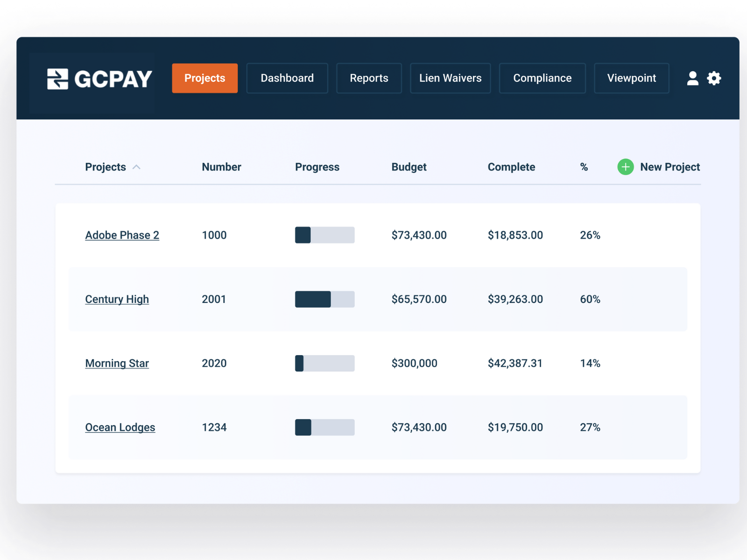Image resolution: width=747 pixels, height=560 pixels.
Task: Click the Morning Star progress bar
Action: (x=324, y=363)
